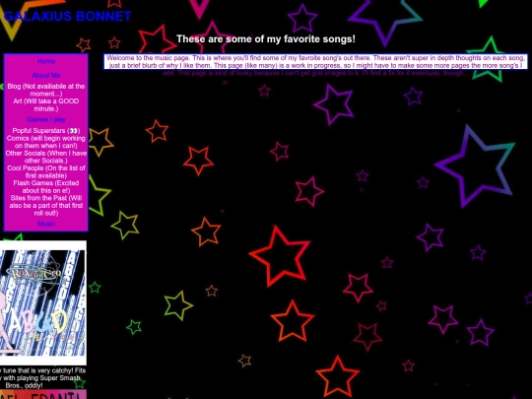Click the welcome paragraph text box
The image size is (532, 399).
(x=315, y=62)
